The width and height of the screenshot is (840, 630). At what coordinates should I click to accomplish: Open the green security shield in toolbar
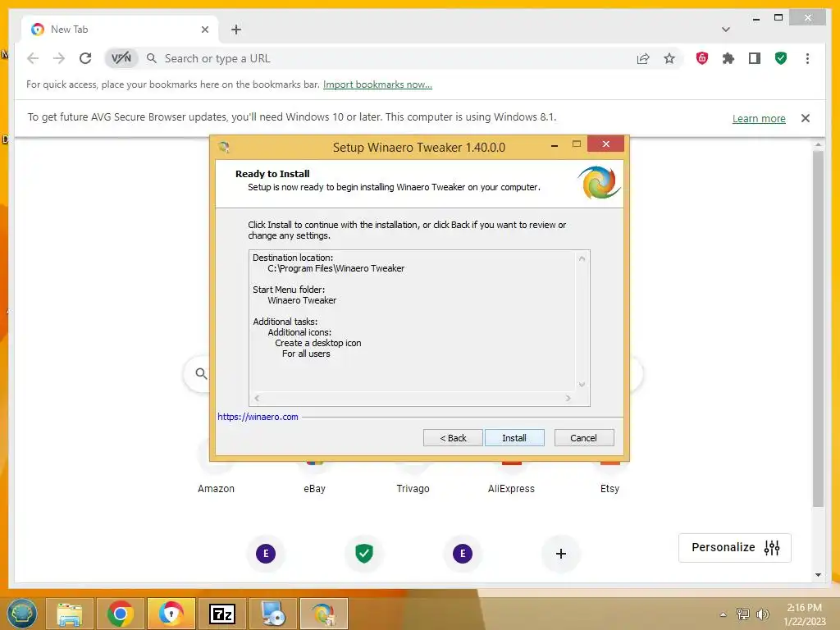781,58
